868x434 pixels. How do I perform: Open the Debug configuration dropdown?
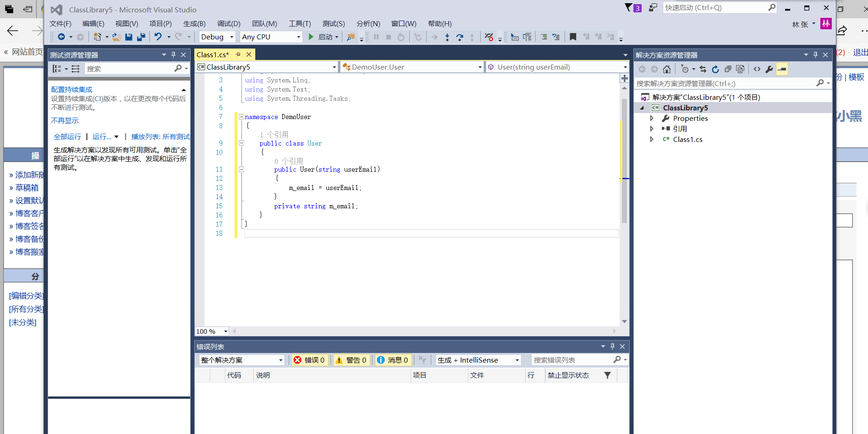pyautogui.click(x=217, y=37)
